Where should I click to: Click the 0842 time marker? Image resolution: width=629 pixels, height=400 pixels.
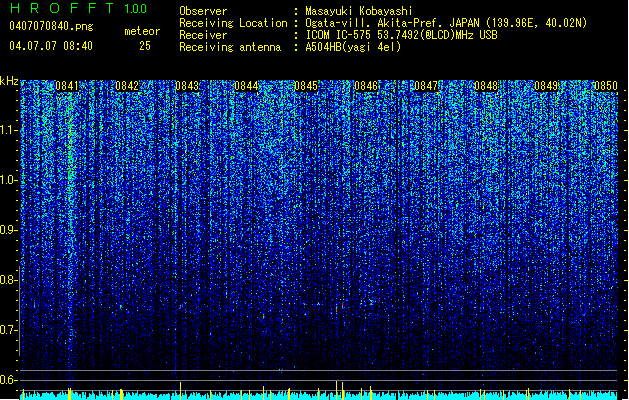pyautogui.click(x=127, y=86)
